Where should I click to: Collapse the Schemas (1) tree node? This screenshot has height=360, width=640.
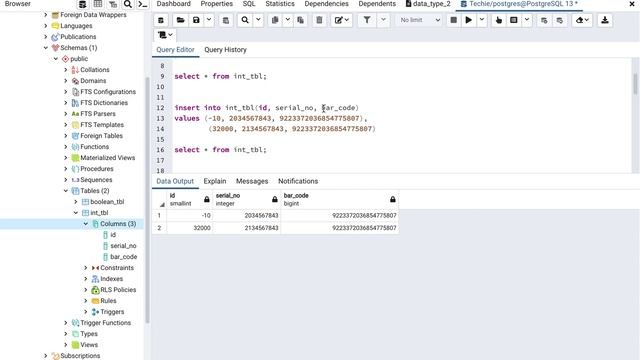tap(46, 48)
